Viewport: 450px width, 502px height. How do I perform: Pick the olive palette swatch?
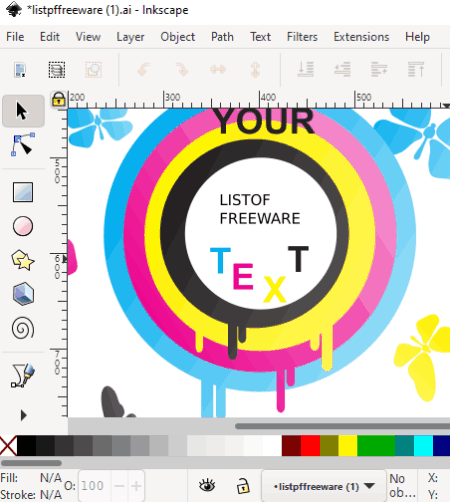pyautogui.click(x=329, y=445)
